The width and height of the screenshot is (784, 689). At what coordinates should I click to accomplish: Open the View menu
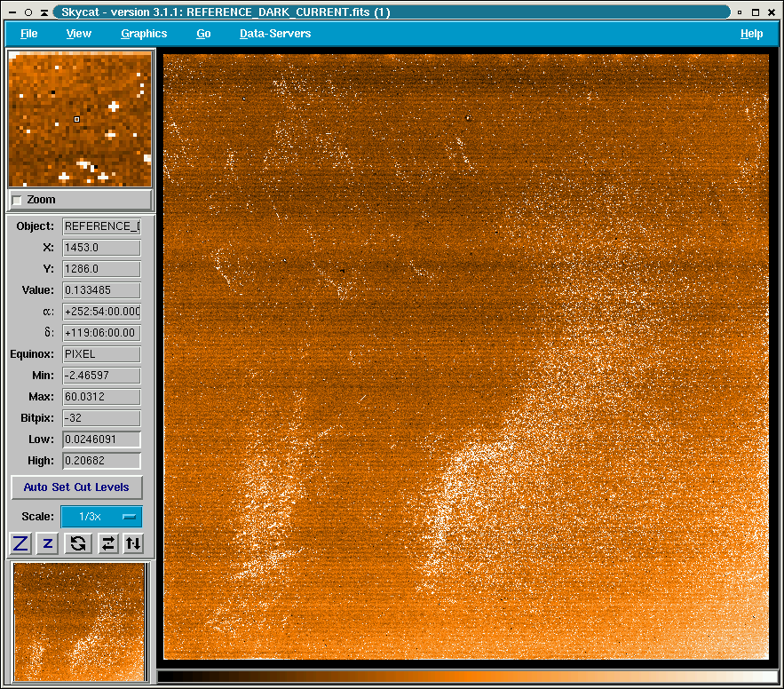(79, 34)
